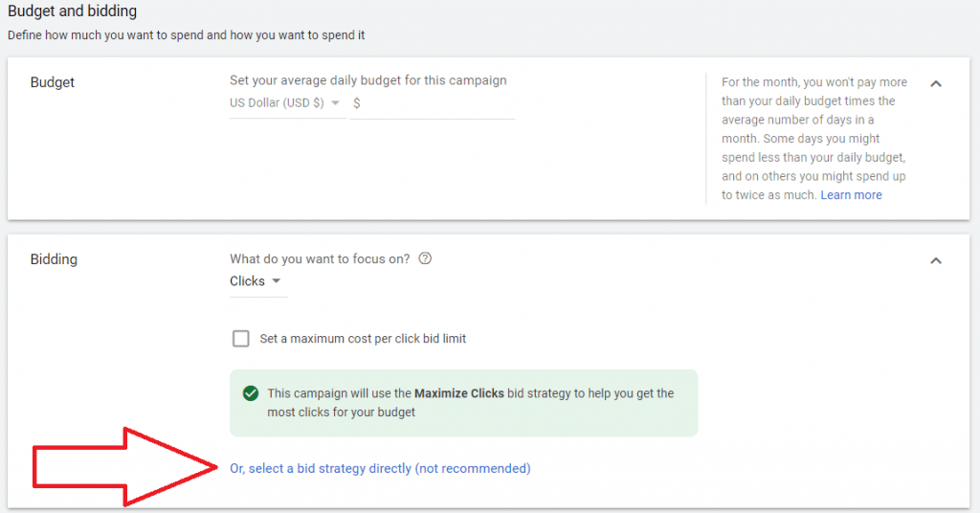Click the What do you want to focus on text
Viewport: 980px width, 513px height.
click(x=320, y=258)
